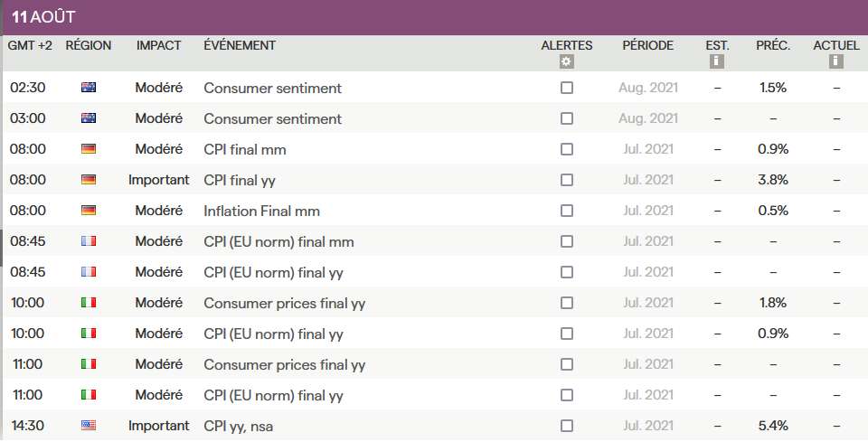Click French flag on 08:45 CPI final mm row

[89, 241]
